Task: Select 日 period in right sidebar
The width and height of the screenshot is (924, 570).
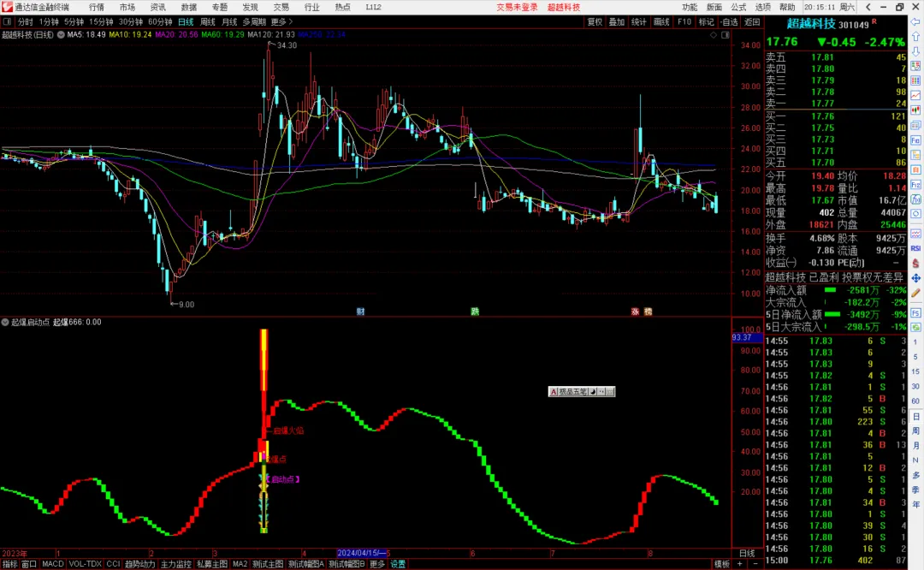Action: pos(915,416)
